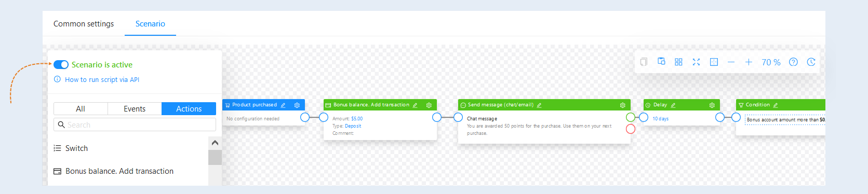
Task: Click the Search input field
Action: 135,124
